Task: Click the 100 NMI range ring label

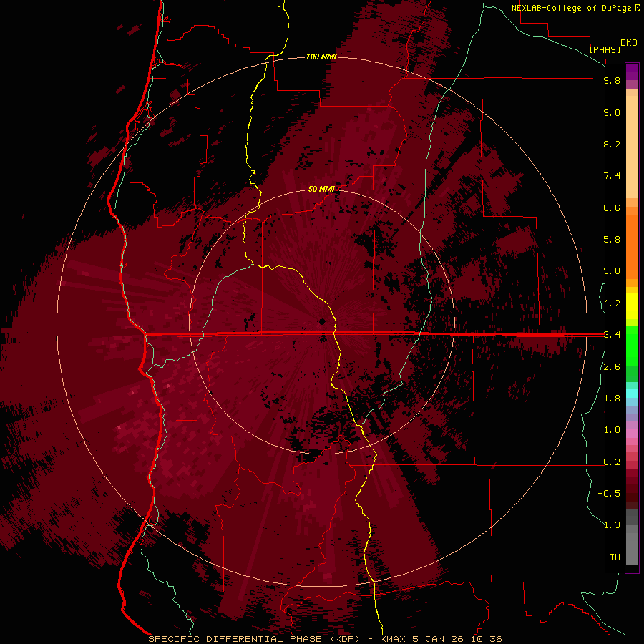Action: [x=321, y=57]
